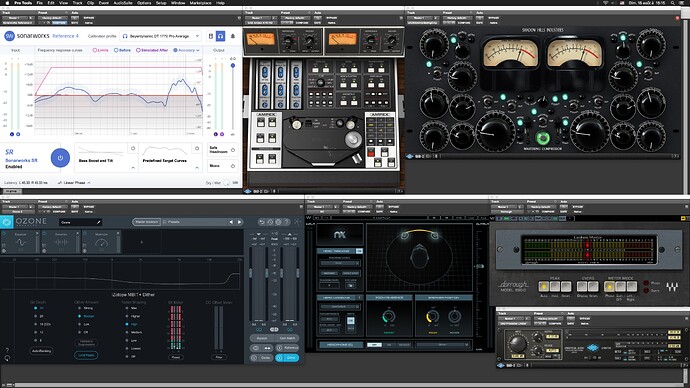
Task: Click the Ozone undo icon
Action: click(x=262, y=222)
